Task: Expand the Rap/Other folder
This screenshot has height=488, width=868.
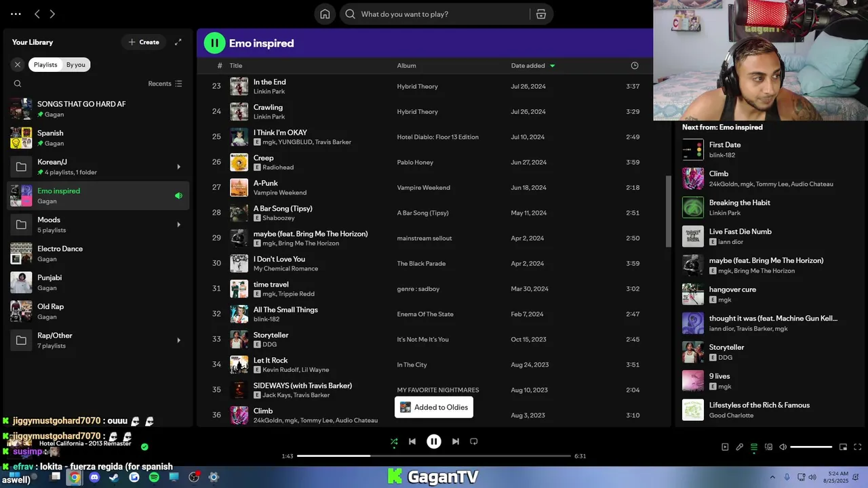Action: pyautogui.click(x=179, y=340)
